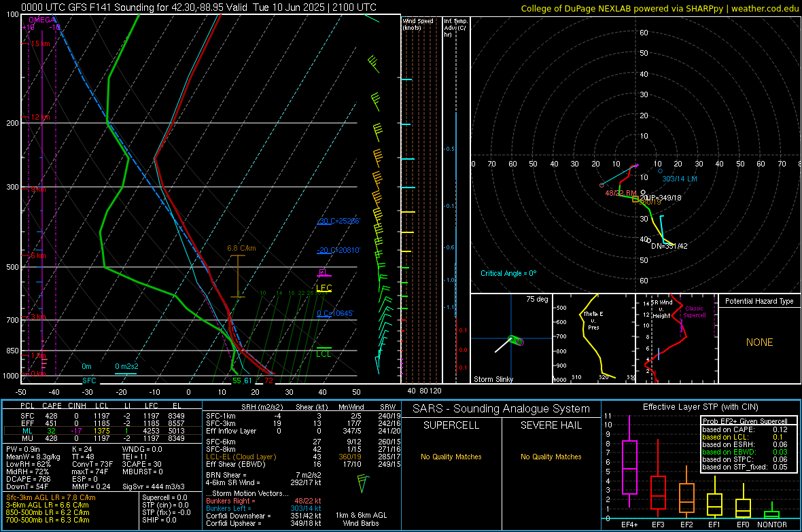Click the 0 m2s2 inflow layer label
802x532 pixels.
pyautogui.click(x=126, y=366)
